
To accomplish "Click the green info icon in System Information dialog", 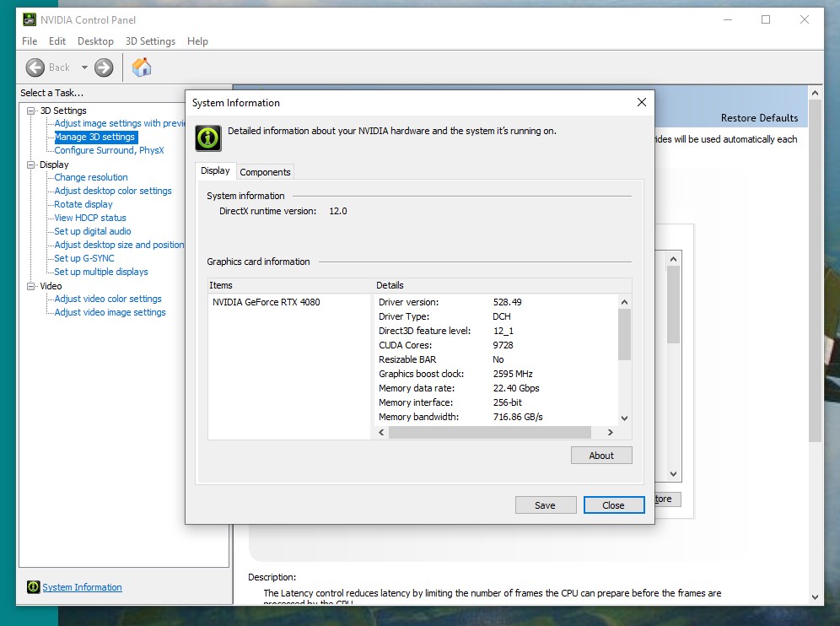I will [x=207, y=138].
